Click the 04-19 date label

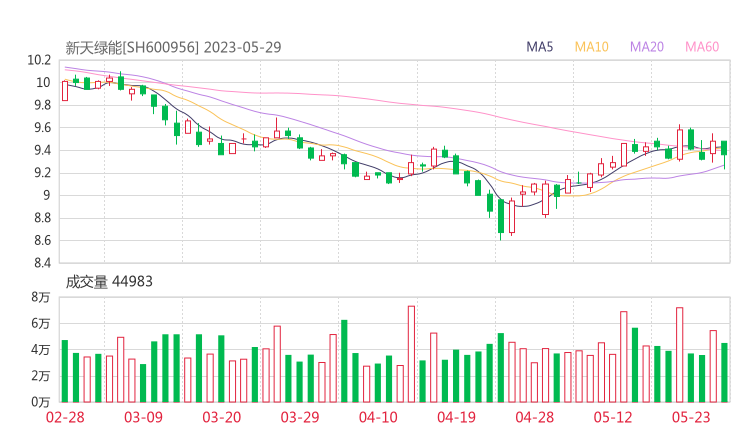coord(456,417)
